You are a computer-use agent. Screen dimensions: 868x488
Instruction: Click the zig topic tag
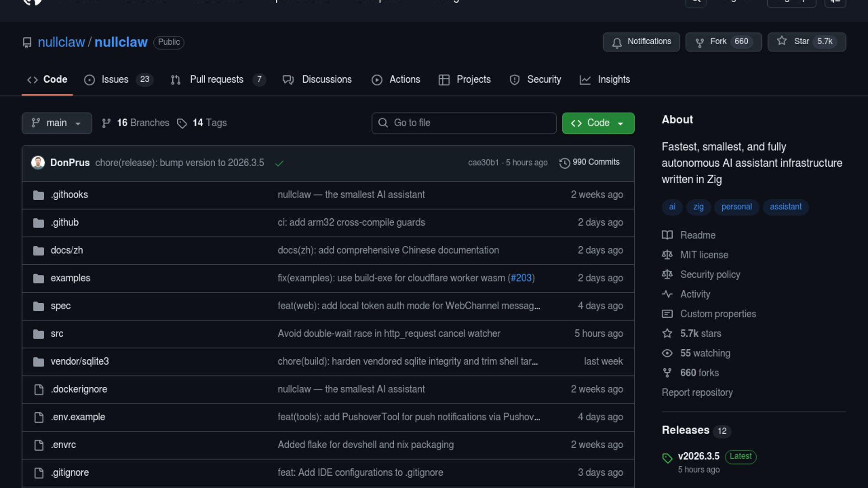[x=698, y=207]
